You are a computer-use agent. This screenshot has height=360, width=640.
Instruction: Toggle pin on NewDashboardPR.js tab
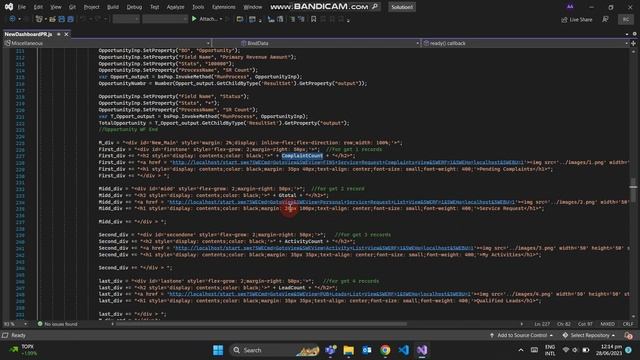[x=59, y=34]
